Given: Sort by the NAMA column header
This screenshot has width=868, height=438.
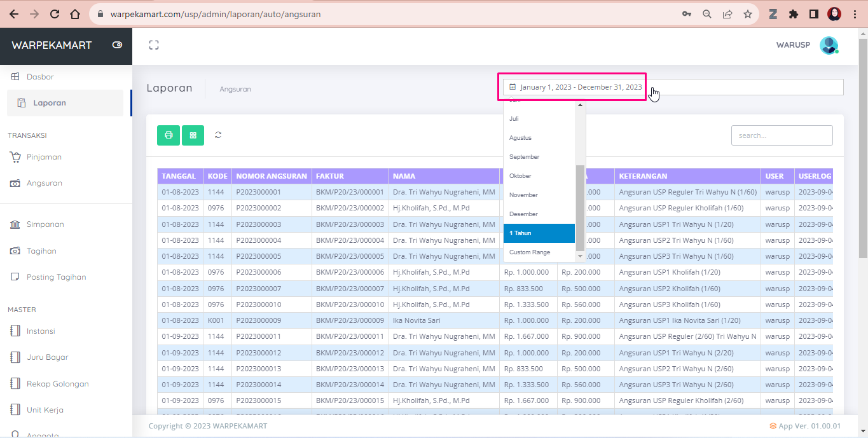Looking at the screenshot, I should coord(444,176).
